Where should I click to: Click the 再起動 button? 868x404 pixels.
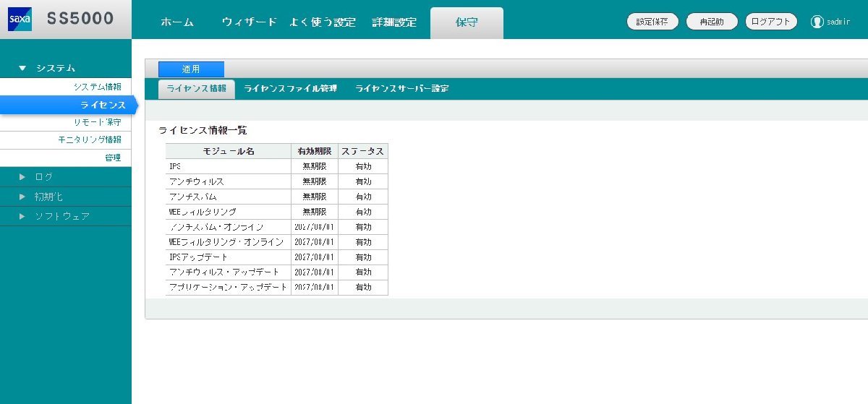pos(711,22)
